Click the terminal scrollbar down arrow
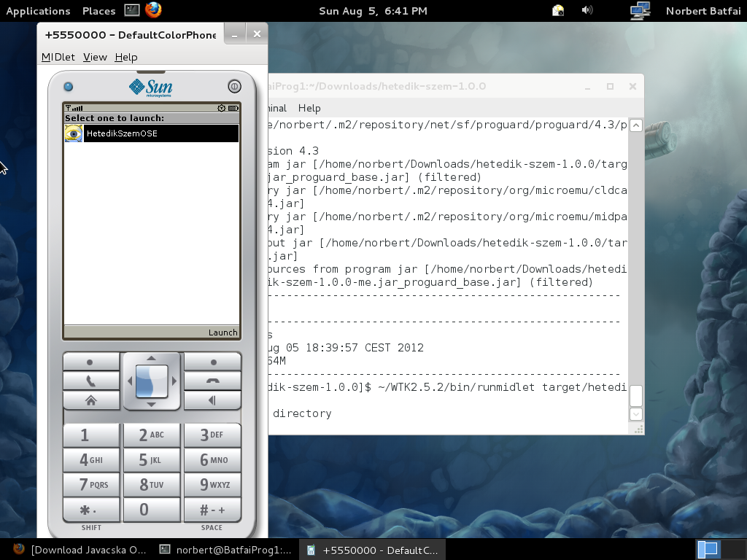 (x=636, y=414)
